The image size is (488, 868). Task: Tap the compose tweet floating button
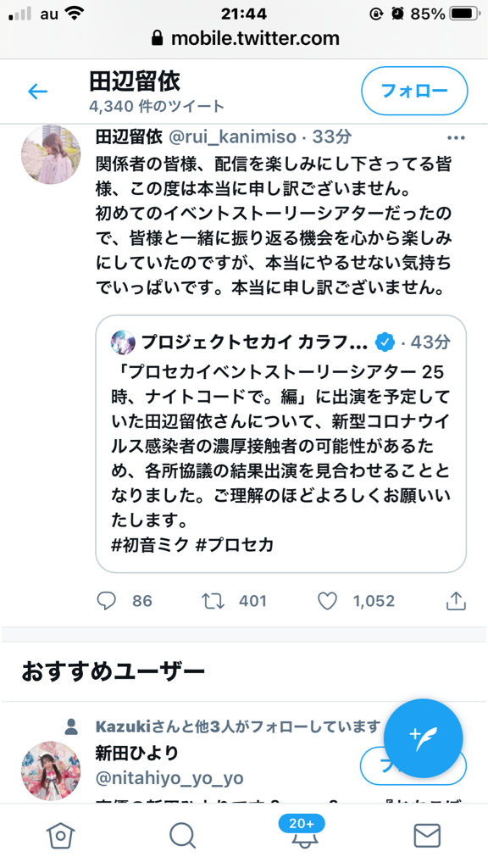point(424,738)
